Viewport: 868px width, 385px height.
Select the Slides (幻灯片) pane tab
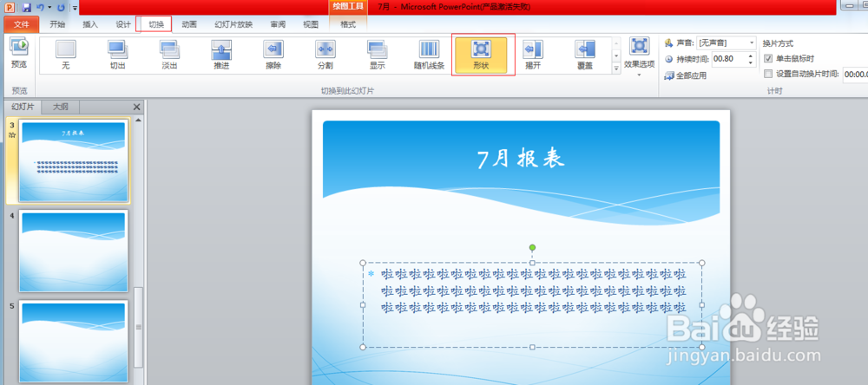pos(23,108)
